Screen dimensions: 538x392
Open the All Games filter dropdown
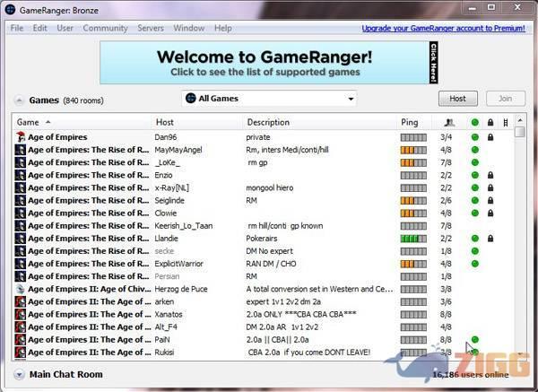[x=269, y=99]
